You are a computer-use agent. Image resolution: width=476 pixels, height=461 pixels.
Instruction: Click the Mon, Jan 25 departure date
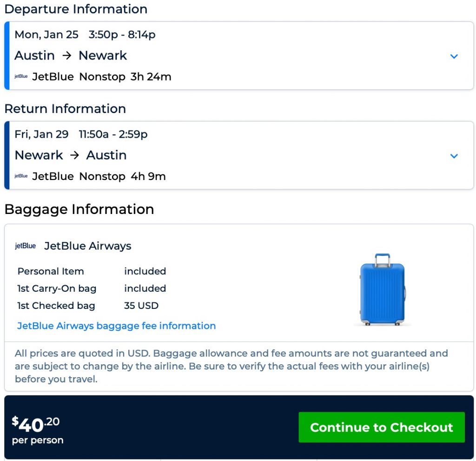click(46, 35)
